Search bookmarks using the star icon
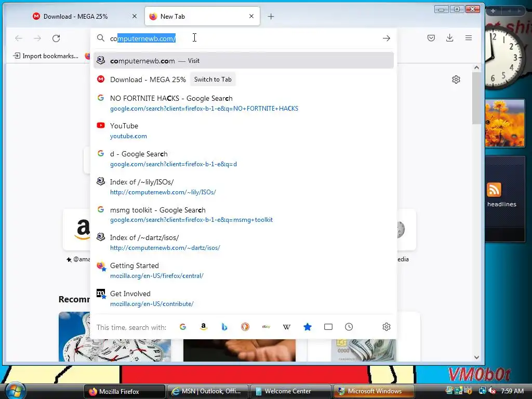532x399 pixels. point(308,327)
